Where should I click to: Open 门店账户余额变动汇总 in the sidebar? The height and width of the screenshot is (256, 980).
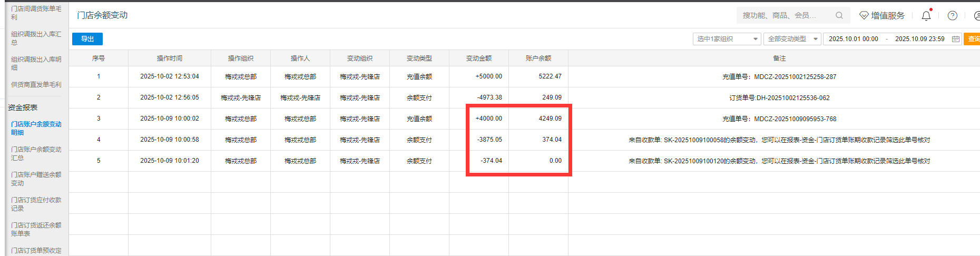[x=36, y=154]
